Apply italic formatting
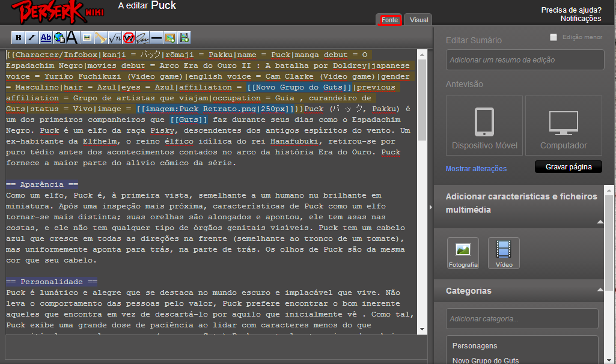The width and height of the screenshot is (616, 364). 31,38
